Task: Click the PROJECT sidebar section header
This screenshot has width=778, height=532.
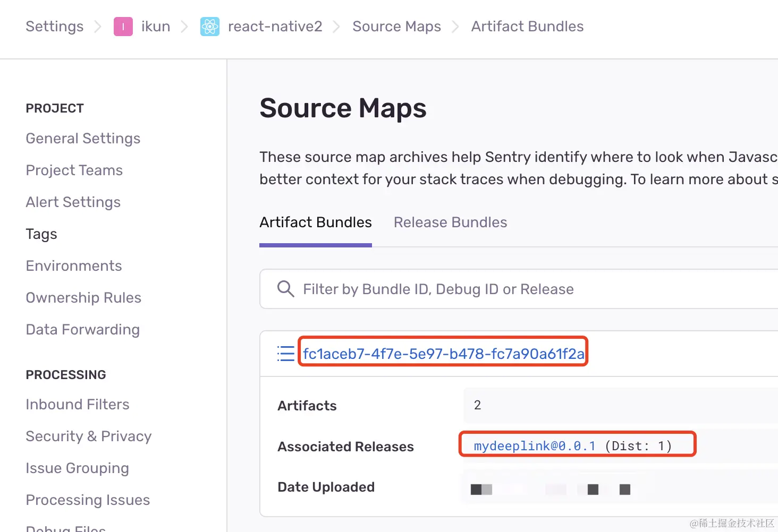Action: click(55, 108)
